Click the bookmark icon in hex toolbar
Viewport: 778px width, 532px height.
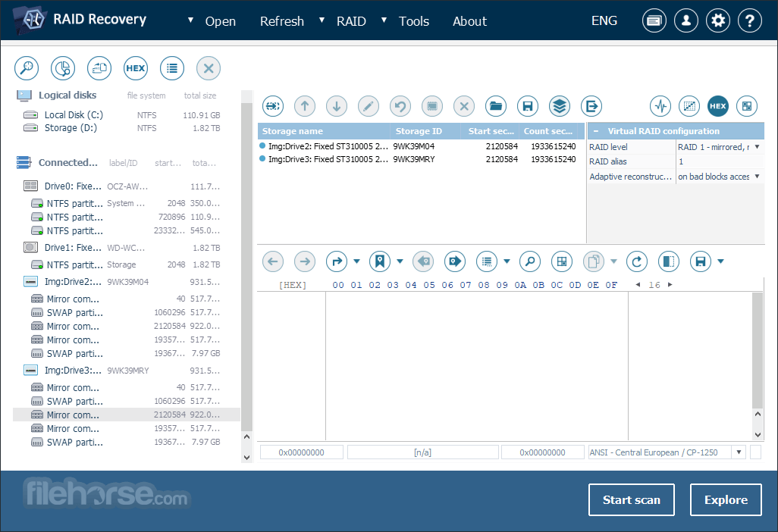[380, 261]
